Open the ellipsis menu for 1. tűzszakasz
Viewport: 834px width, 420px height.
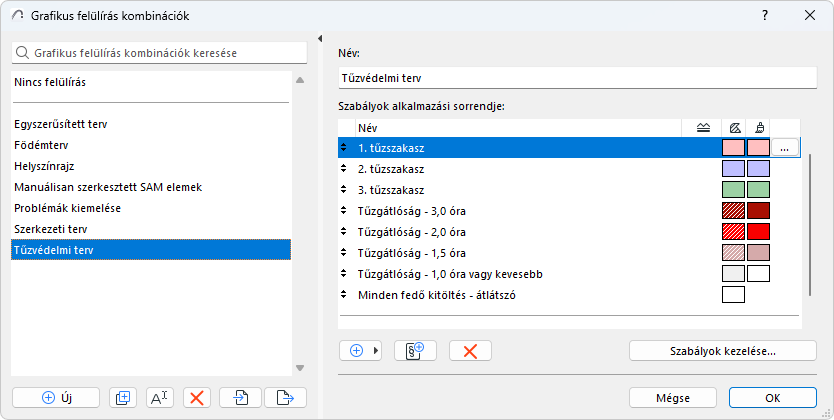[785, 148]
